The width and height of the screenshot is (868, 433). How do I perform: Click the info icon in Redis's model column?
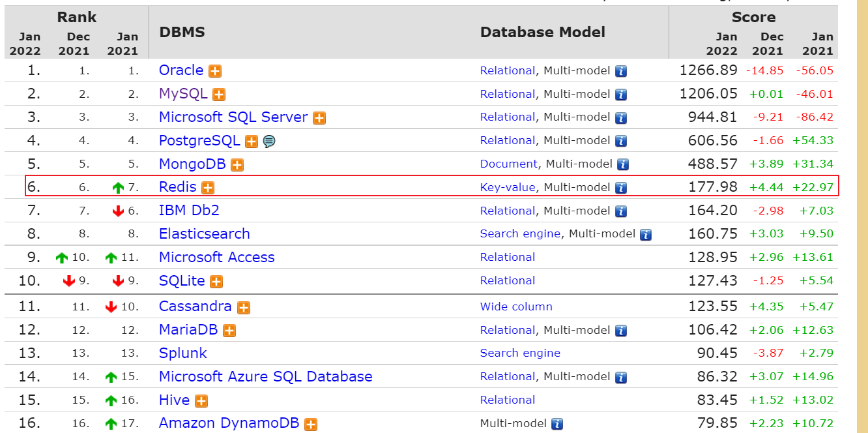click(x=621, y=188)
